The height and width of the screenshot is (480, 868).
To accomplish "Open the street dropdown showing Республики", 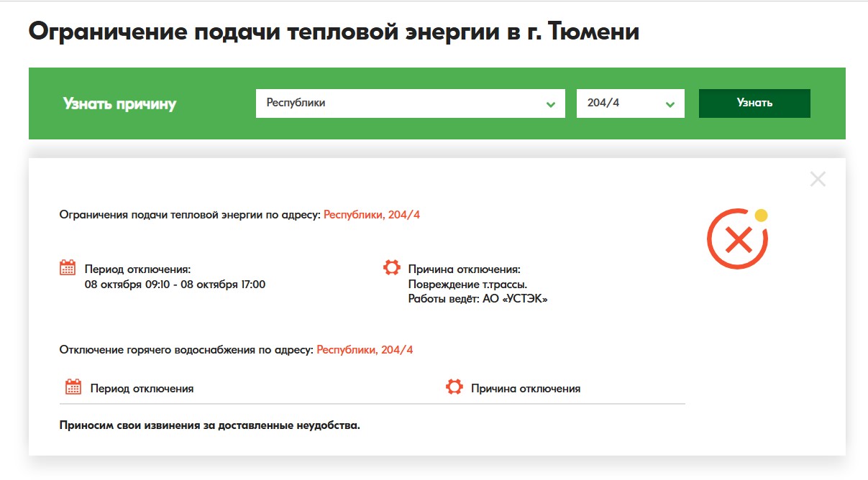I will point(410,103).
